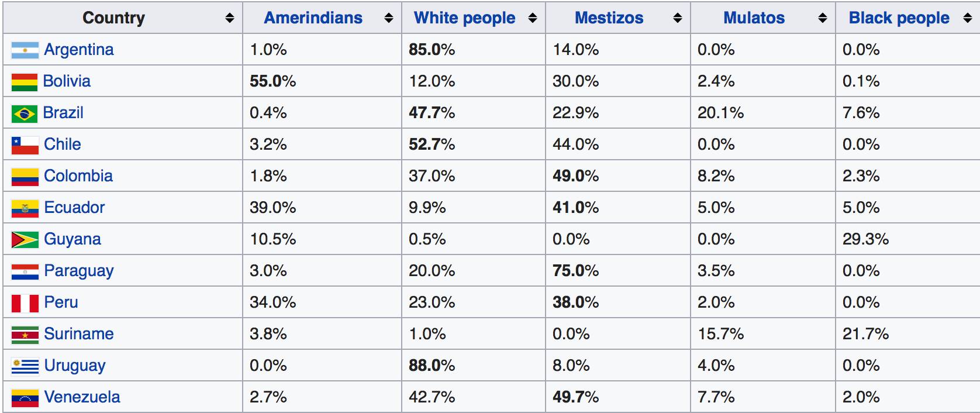Viewport: 980px width, 413px height.
Task: Click the Chile flag icon
Action: pyautogui.click(x=25, y=145)
